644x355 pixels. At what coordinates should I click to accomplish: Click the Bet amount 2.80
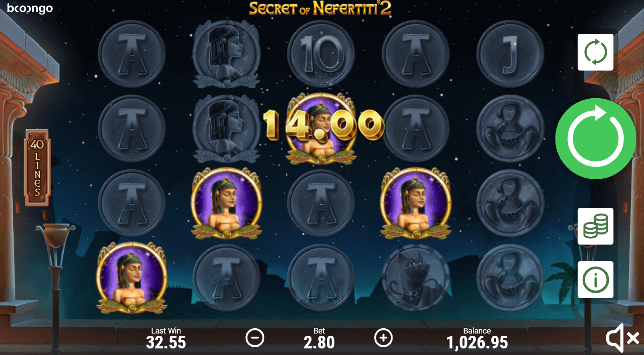click(319, 342)
